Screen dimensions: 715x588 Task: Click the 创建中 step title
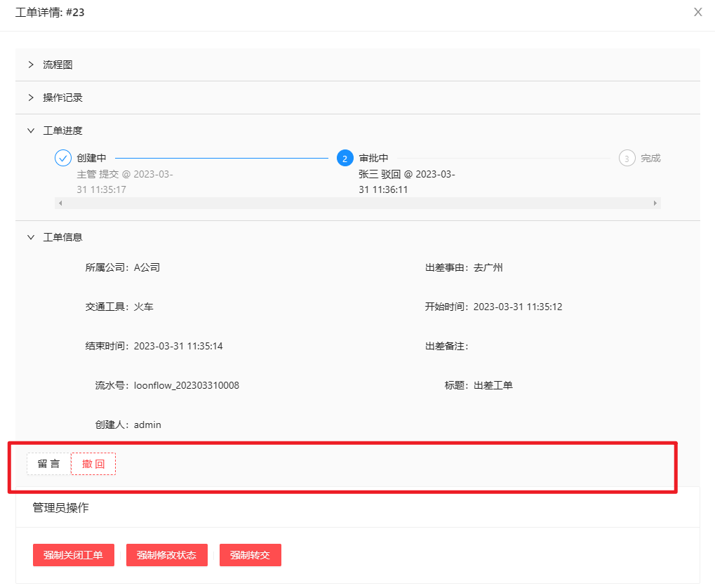click(x=92, y=159)
